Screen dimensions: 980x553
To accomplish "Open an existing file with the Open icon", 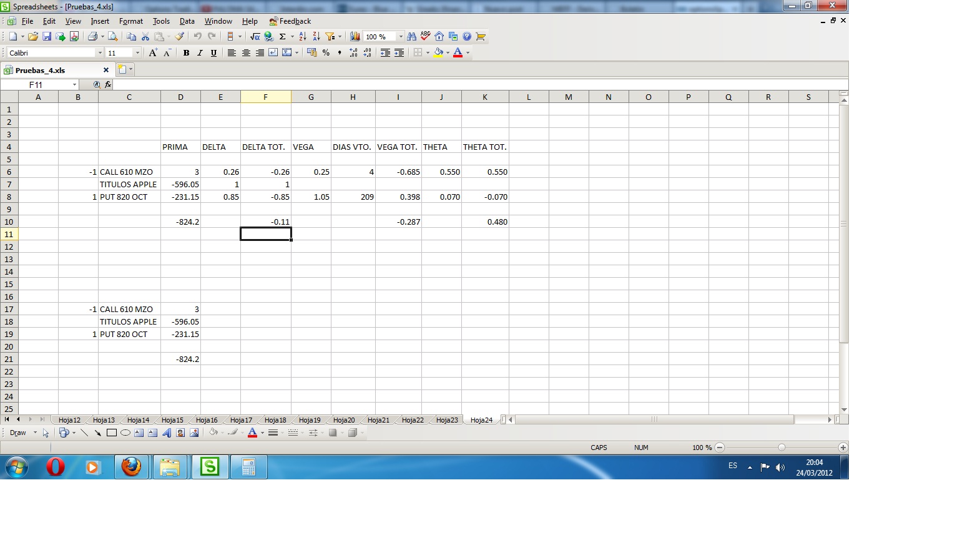I will (33, 37).
